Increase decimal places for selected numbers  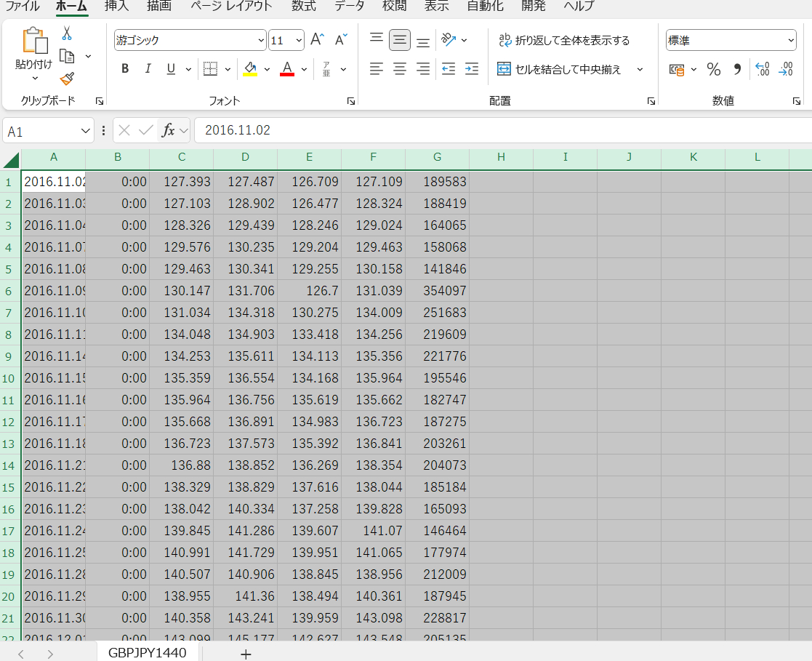point(762,69)
